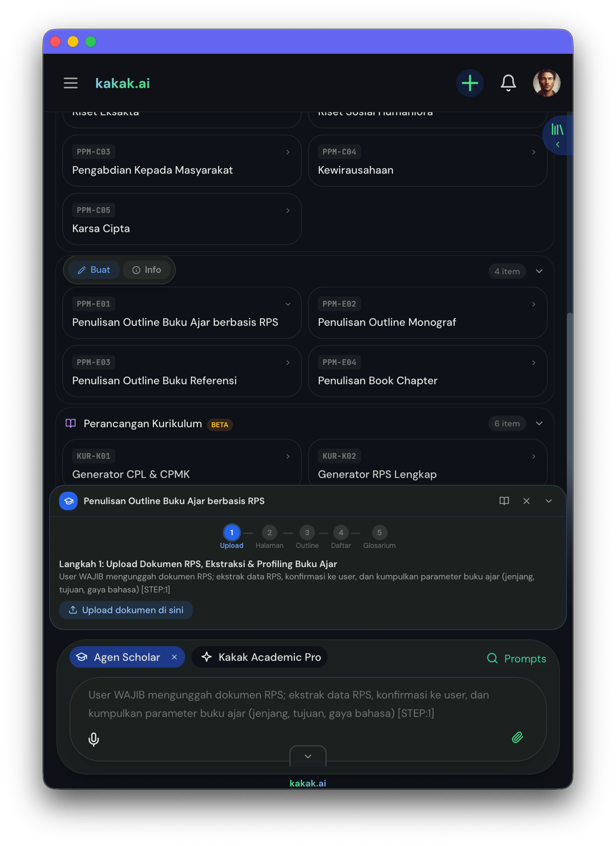
Task: Click the Perancangan Kurikulum book icon
Action: pyautogui.click(x=71, y=423)
